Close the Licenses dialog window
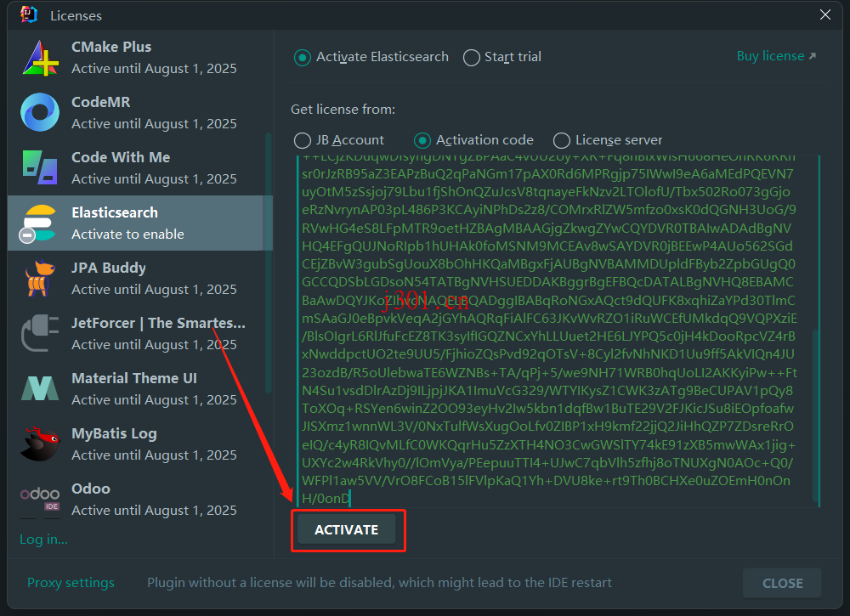Screen dimensions: 850x616 pos(825,14)
